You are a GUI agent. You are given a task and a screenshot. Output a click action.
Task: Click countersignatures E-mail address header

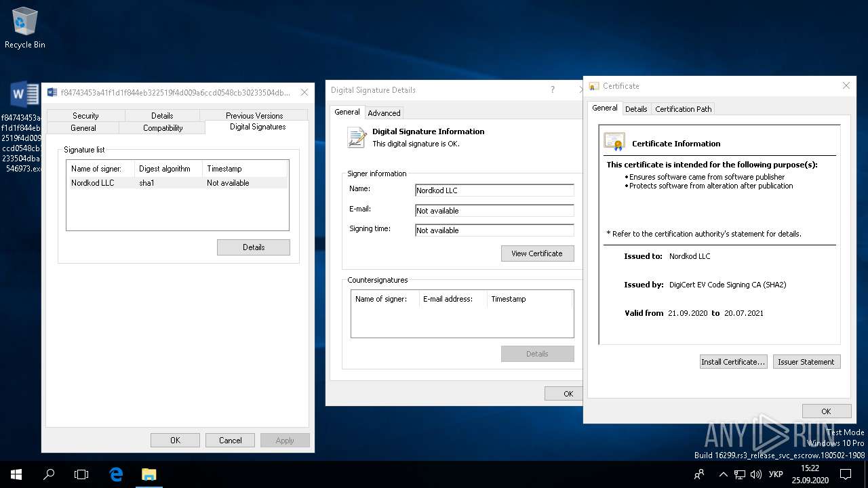453,299
